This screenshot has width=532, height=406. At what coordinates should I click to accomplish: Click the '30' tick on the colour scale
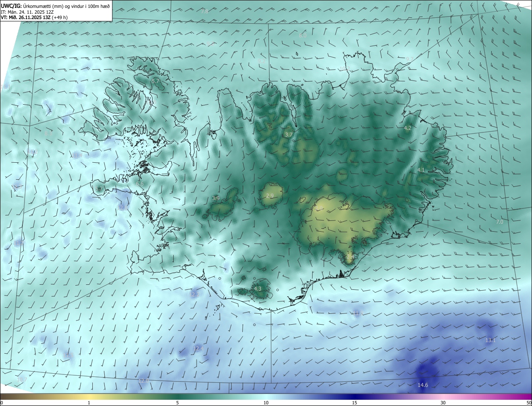[x=443, y=403]
